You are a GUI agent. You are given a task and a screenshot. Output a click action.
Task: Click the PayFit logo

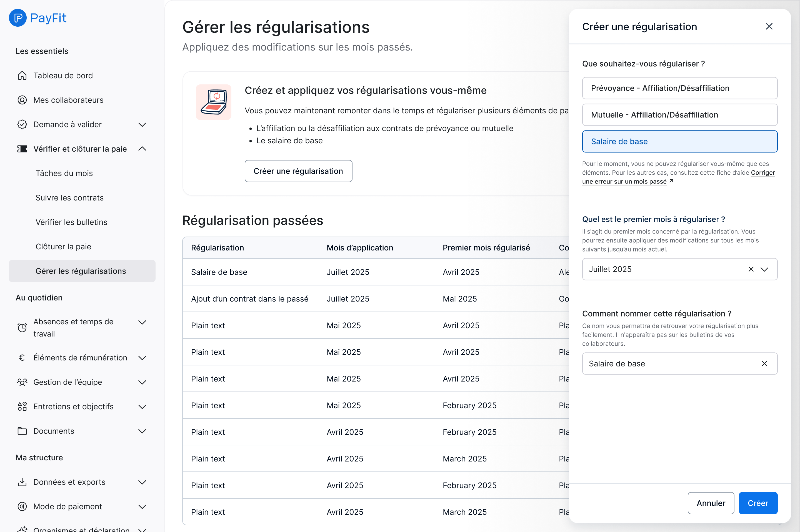(x=38, y=18)
